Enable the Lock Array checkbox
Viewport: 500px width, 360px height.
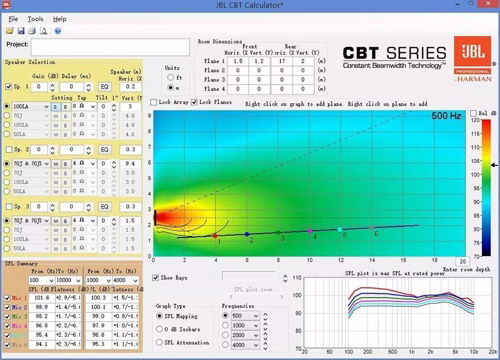click(154, 102)
